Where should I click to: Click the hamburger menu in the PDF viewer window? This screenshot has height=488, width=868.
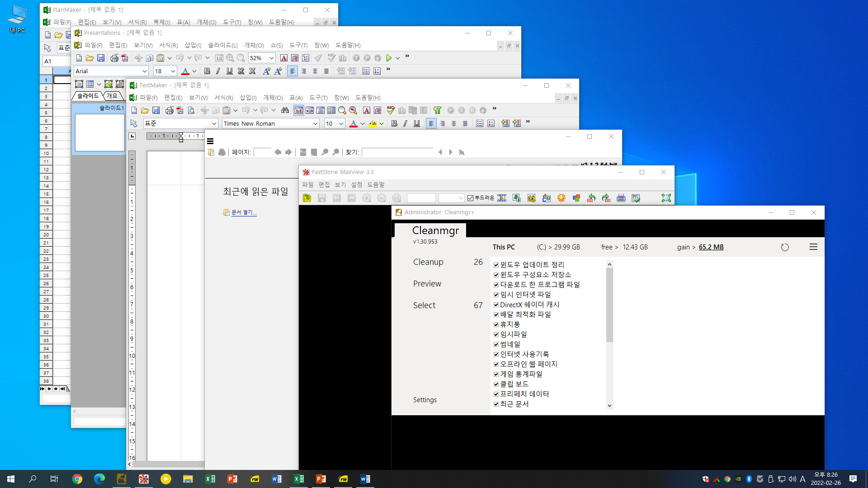210,141
